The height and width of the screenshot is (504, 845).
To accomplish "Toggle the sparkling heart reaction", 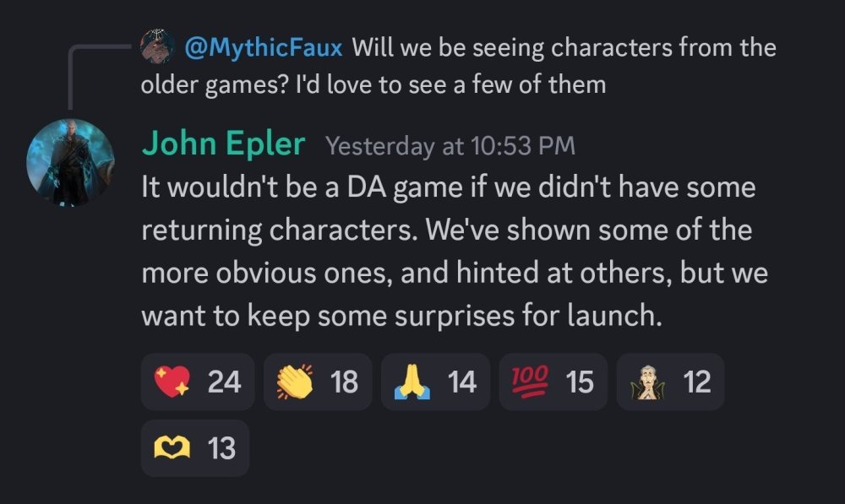I will coord(198,382).
